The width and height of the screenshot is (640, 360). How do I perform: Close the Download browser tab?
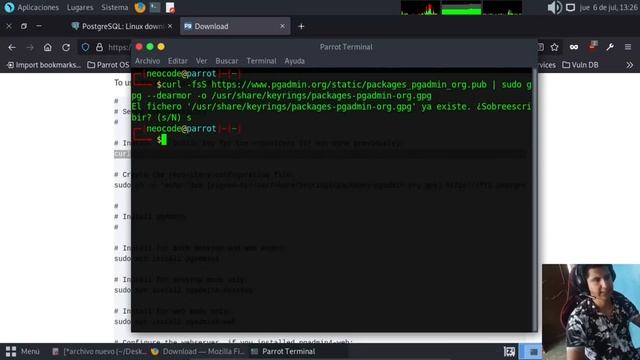[x=282, y=26]
